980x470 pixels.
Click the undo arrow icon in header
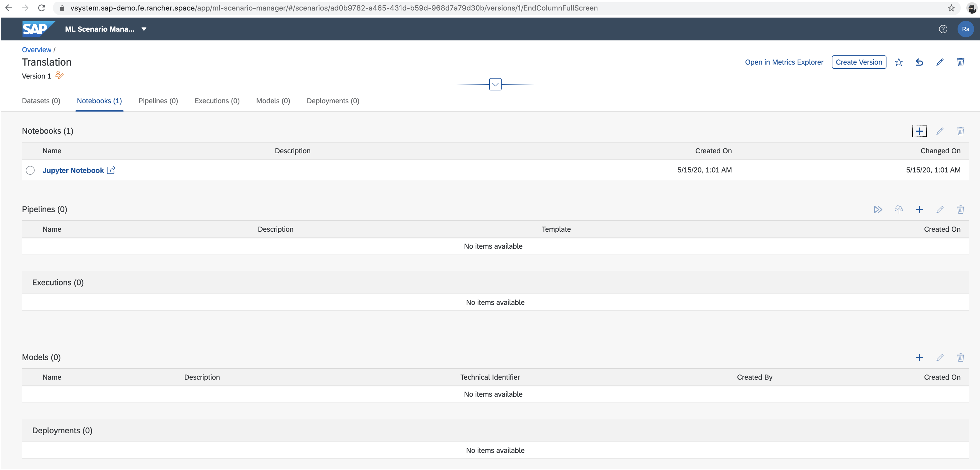[x=919, y=62]
